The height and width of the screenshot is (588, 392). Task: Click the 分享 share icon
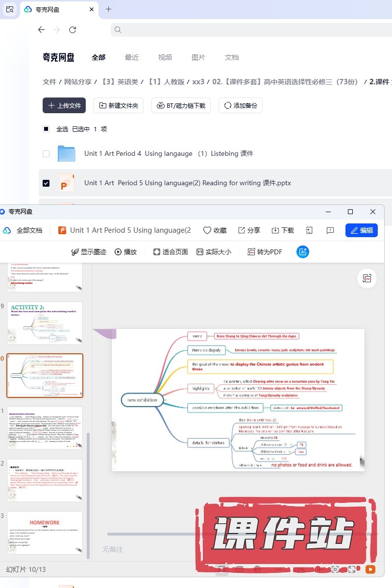[242, 230]
